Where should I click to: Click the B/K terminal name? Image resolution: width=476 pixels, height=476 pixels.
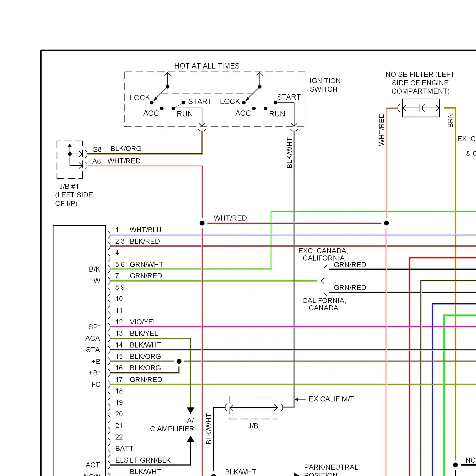95,269
